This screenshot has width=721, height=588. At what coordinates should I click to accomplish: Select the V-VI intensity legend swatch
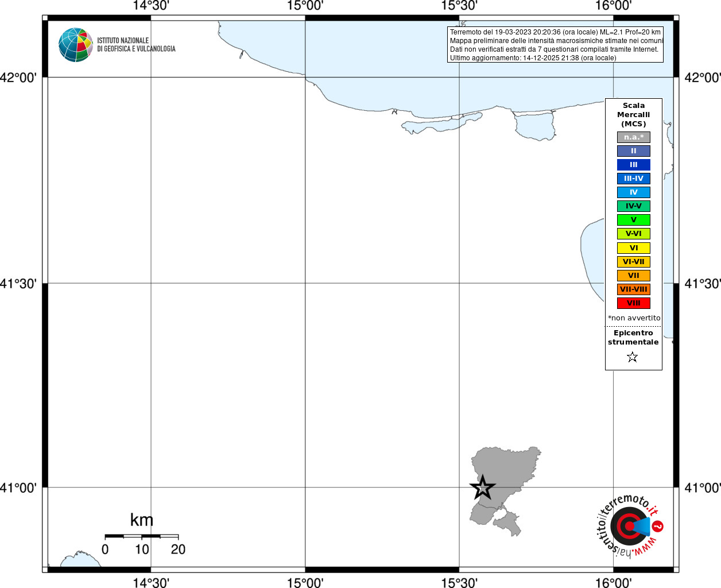[634, 234]
